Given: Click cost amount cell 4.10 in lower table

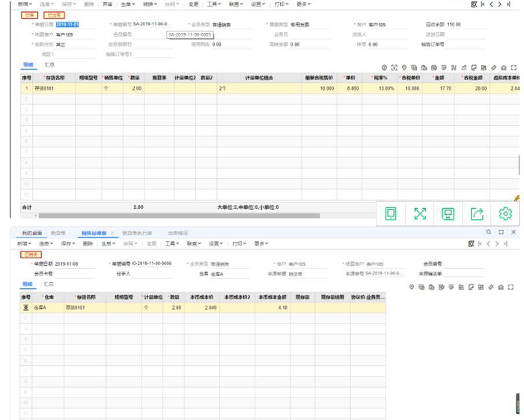Looking at the screenshot, I should click(272, 308).
